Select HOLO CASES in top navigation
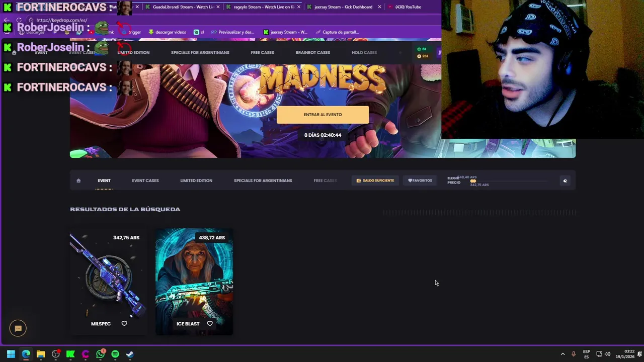644x362 pixels. (x=364, y=52)
